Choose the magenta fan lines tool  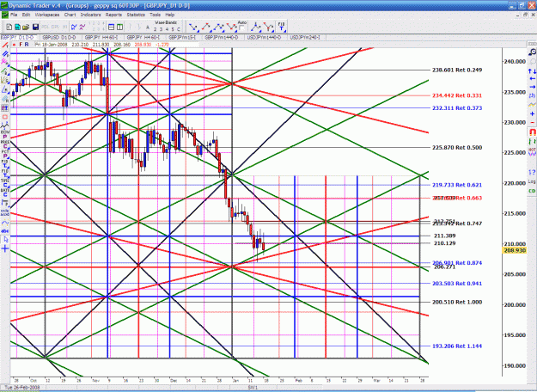click(5, 63)
